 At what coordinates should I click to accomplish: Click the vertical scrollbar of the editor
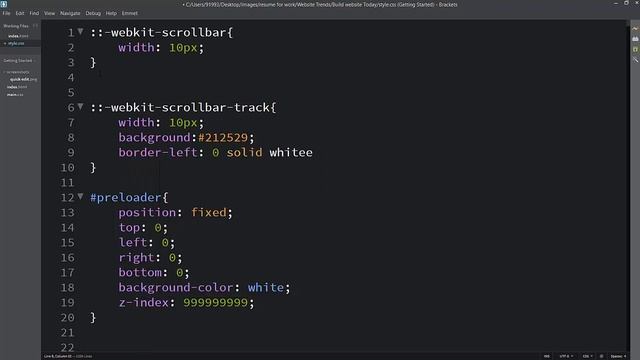tap(628, 186)
